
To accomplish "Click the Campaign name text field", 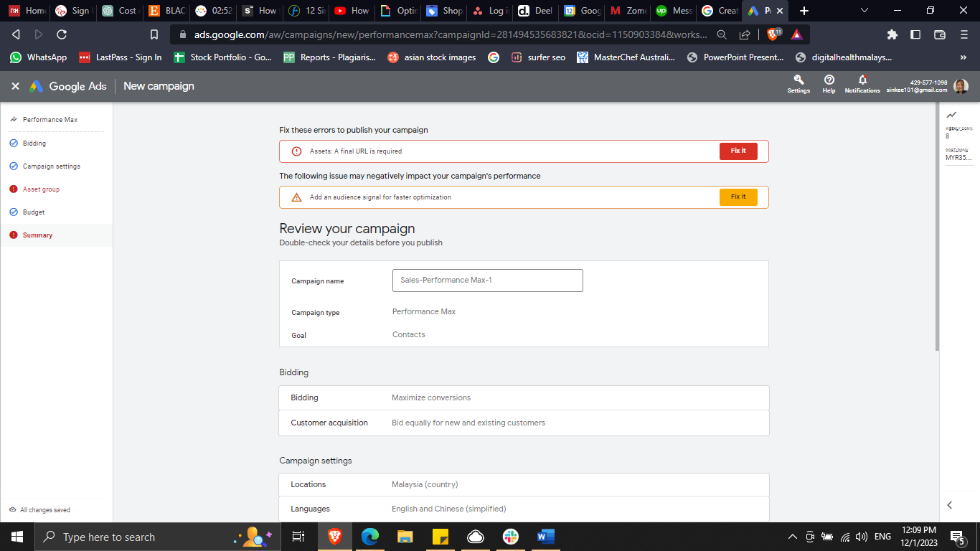I will tap(487, 281).
